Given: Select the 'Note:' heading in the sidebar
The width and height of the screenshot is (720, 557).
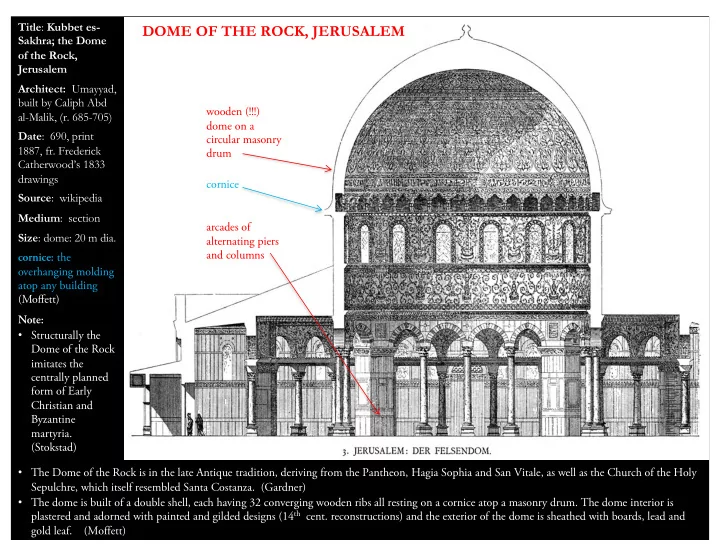Looking at the screenshot, I should coord(31,320).
